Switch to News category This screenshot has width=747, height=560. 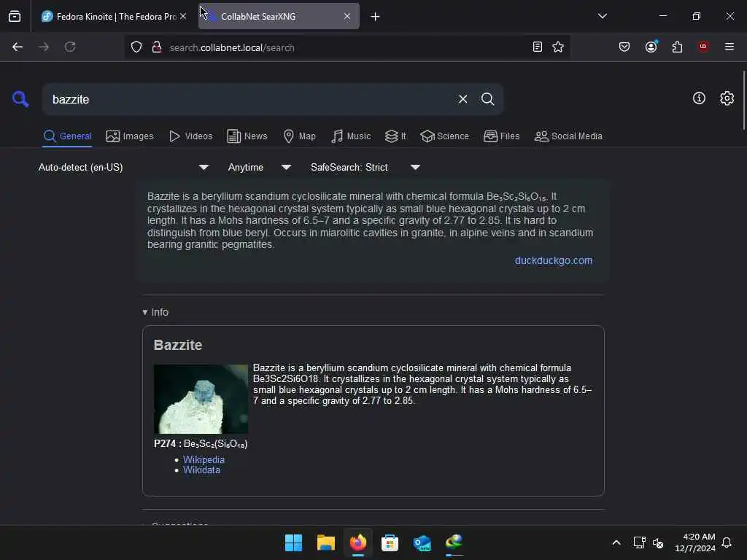247,136
